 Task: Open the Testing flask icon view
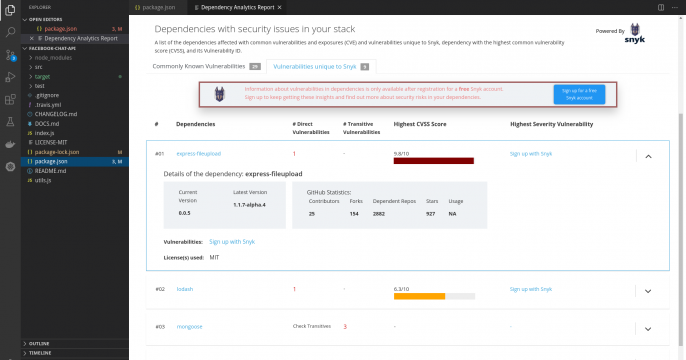(x=10, y=122)
